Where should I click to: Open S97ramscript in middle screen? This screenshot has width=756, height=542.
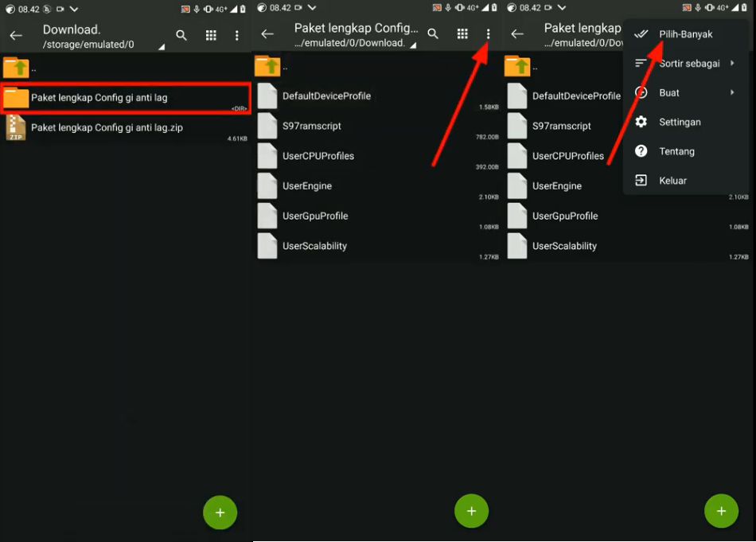point(378,127)
